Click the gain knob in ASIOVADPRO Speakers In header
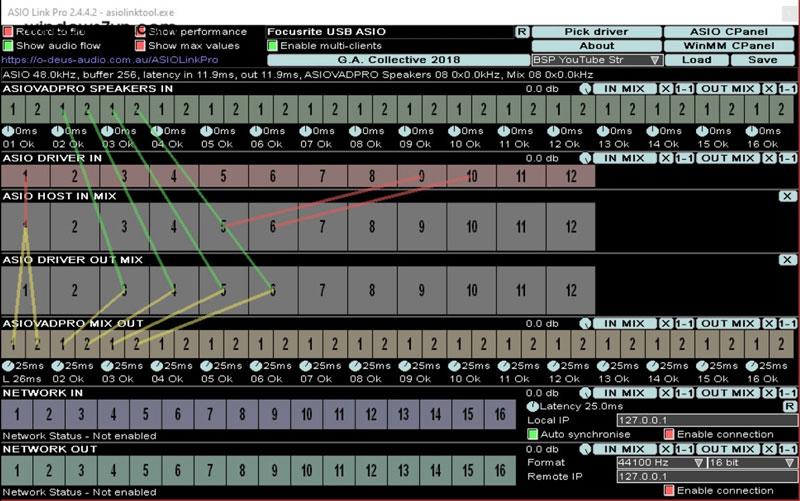The image size is (800, 501). point(585,89)
